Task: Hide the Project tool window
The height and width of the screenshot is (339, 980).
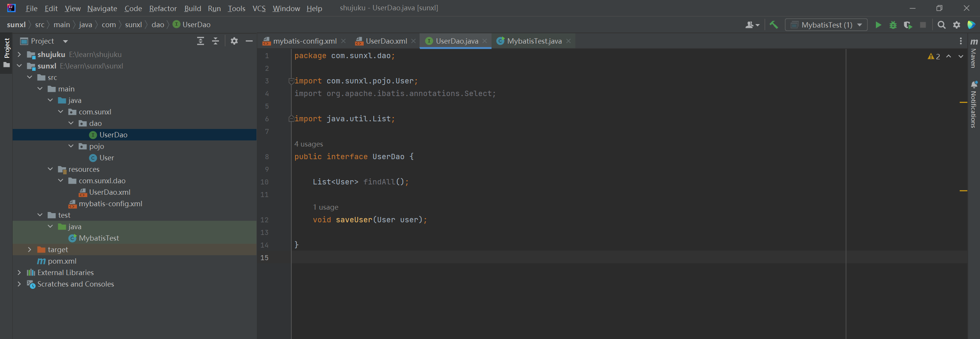Action: point(249,41)
